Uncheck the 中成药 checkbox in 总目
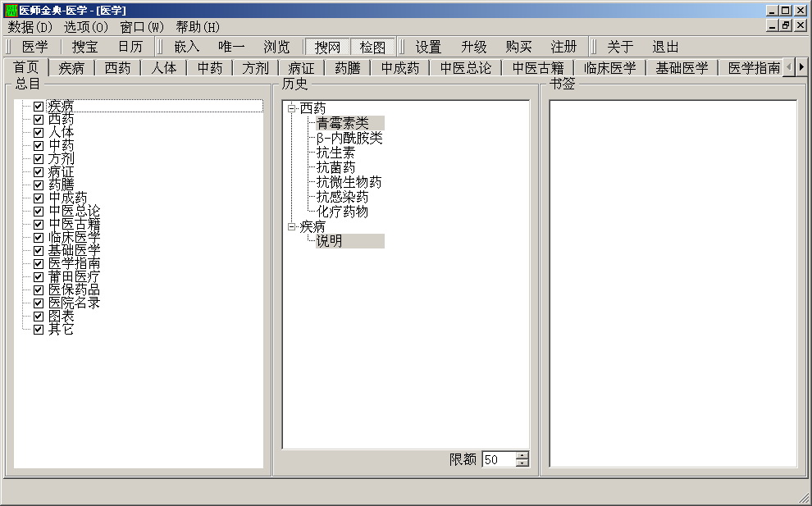 pyautogui.click(x=39, y=198)
